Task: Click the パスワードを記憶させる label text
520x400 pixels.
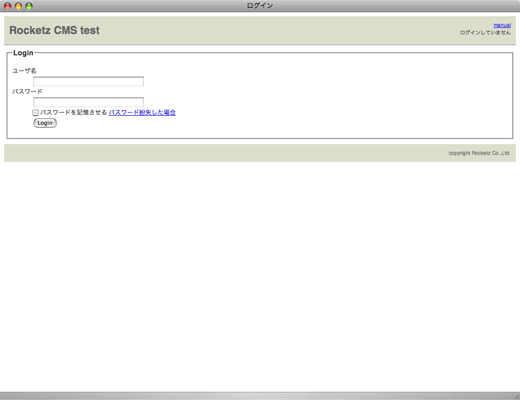Action: [73, 112]
